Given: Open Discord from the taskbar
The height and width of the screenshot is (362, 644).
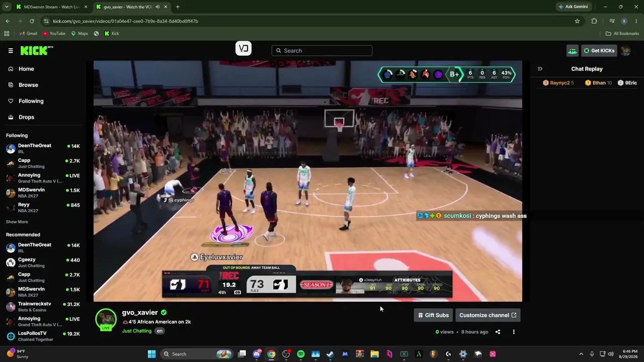Looking at the screenshot, I should (x=257, y=354).
